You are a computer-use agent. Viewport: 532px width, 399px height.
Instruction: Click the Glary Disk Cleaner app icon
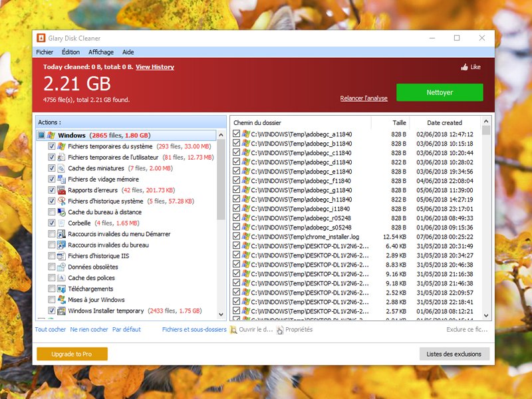[x=41, y=38]
